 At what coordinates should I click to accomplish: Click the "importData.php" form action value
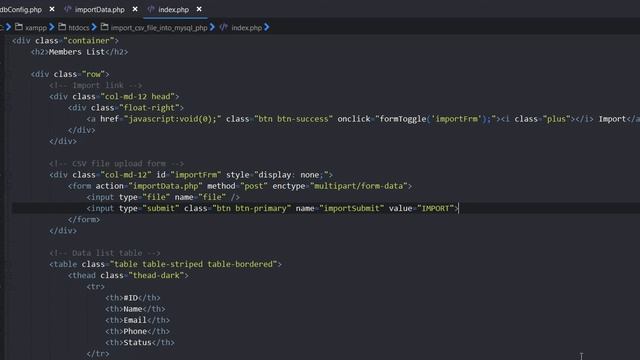click(x=166, y=186)
